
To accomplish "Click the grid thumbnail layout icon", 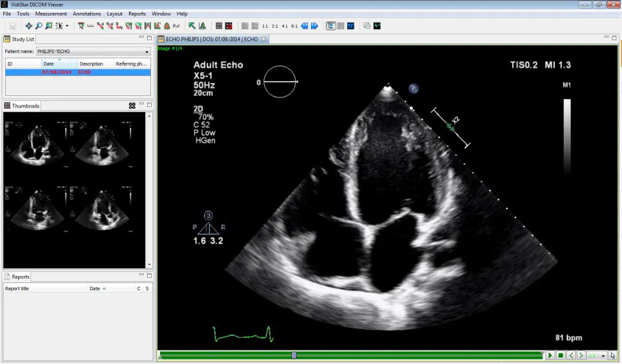I will (x=219, y=26).
